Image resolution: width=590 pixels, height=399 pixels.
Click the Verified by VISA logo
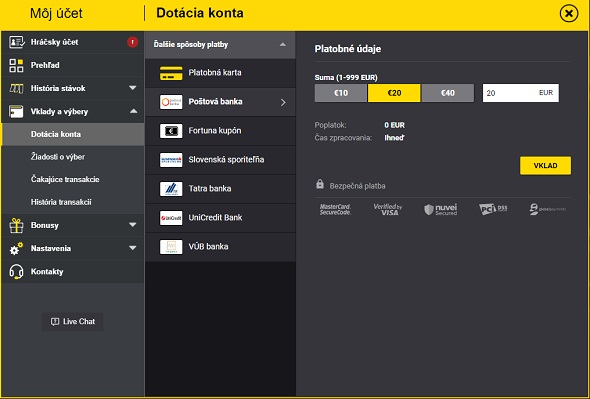point(388,209)
